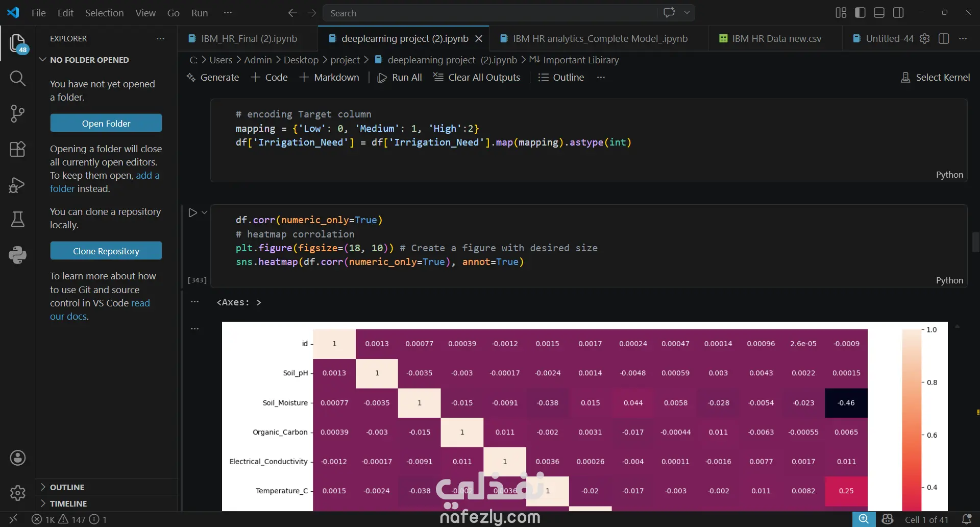
Task: Open the Explorer view in activity bar
Action: tap(18, 44)
